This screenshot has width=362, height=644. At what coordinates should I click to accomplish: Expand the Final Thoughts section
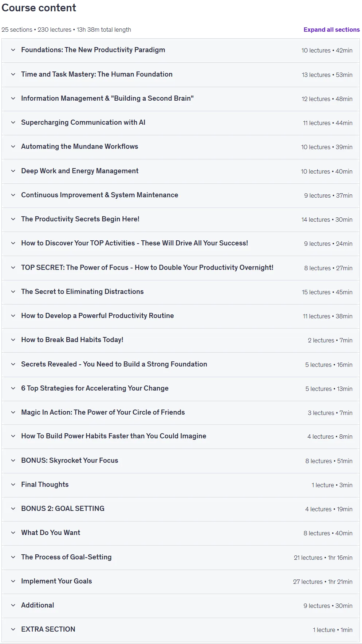[x=181, y=485]
